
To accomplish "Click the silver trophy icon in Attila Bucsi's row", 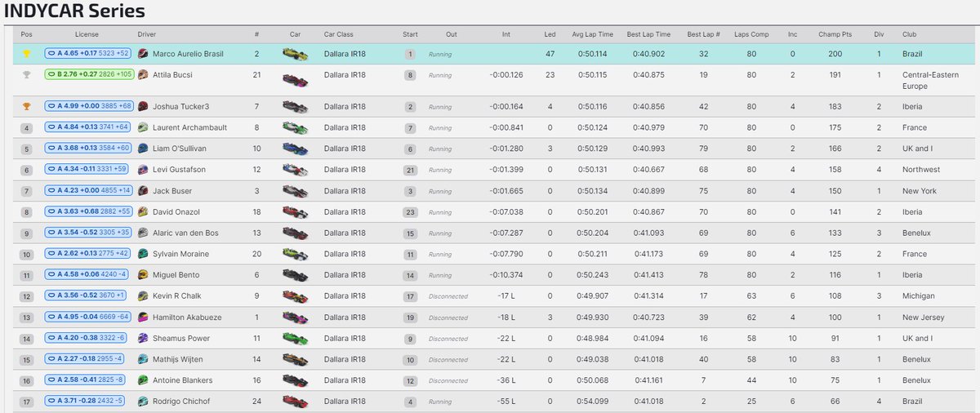I will pyautogui.click(x=27, y=75).
